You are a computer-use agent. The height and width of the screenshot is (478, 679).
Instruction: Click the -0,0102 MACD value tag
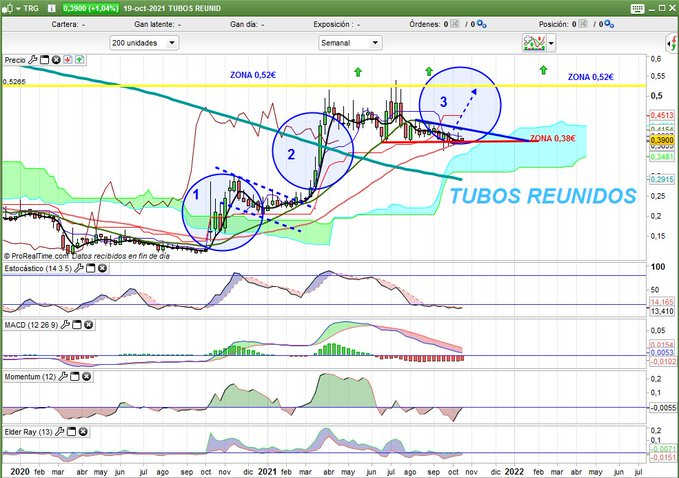click(x=663, y=361)
